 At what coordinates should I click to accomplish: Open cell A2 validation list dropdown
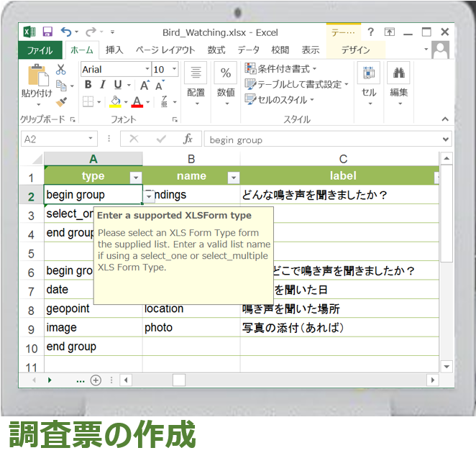click(149, 196)
